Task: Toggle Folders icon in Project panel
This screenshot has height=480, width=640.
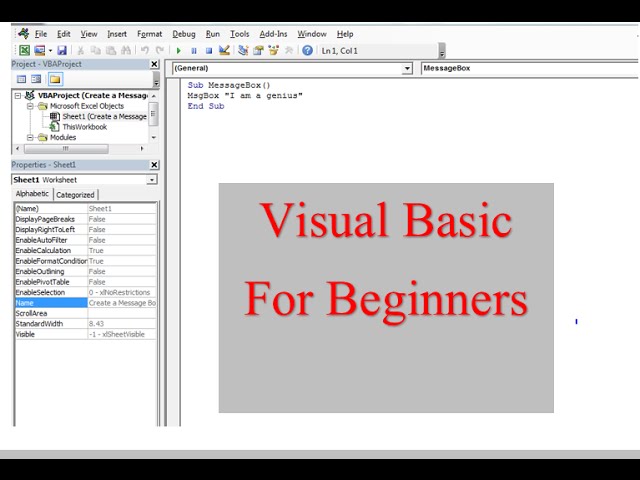Action: click(x=55, y=79)
